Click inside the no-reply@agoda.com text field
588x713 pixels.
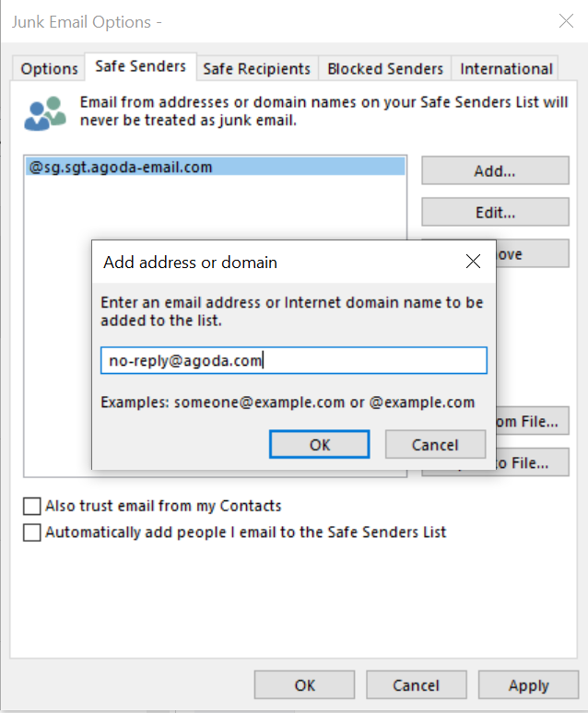[x=294, y=360]
